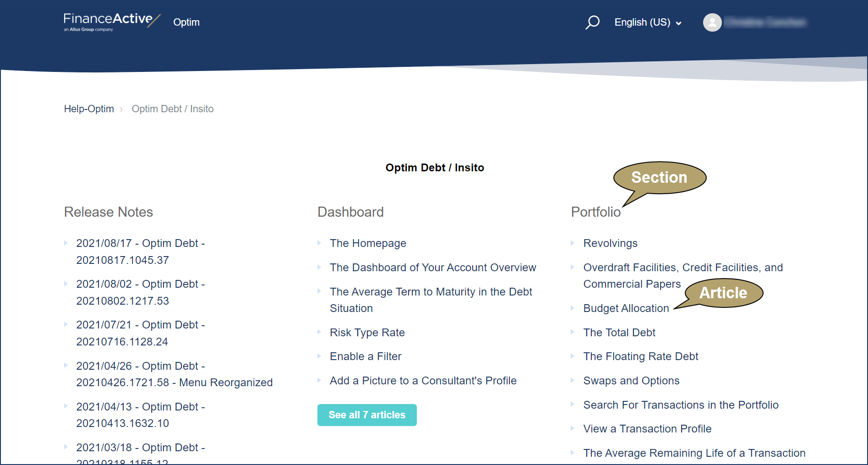The width and height of the screenshot is (868, 465).
Task: Click the See all 7 articles button
Action: click(x=366, y=415)
